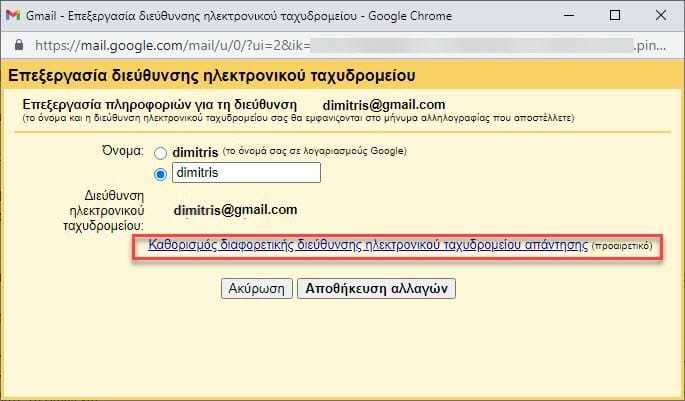Click the name text field containing 'dimitris'

click(246, 173)
